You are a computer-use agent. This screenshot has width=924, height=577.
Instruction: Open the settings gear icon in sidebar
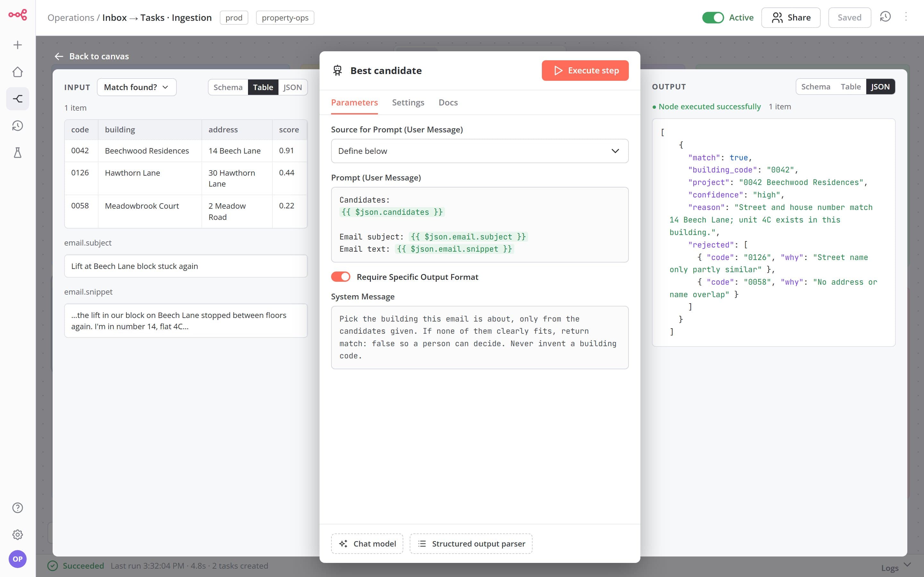click(x=18, y=534)
